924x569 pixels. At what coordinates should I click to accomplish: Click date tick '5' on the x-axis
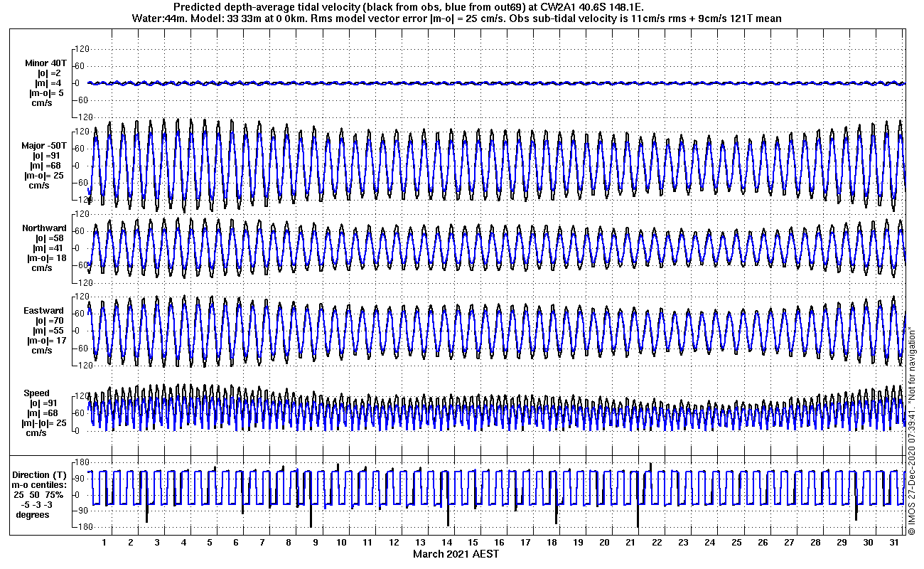coord(210,543)
